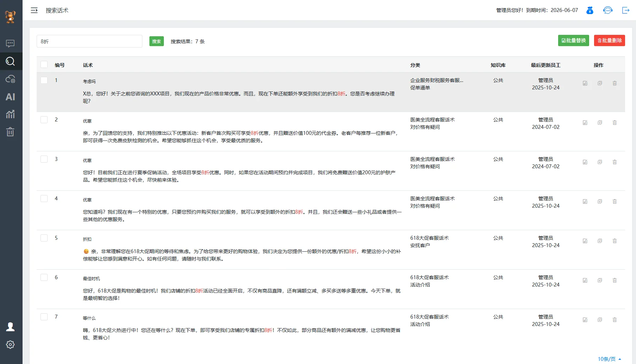Delete script row 3 using trash icon
The image size is (636, 364).
[x=615, y=162]
